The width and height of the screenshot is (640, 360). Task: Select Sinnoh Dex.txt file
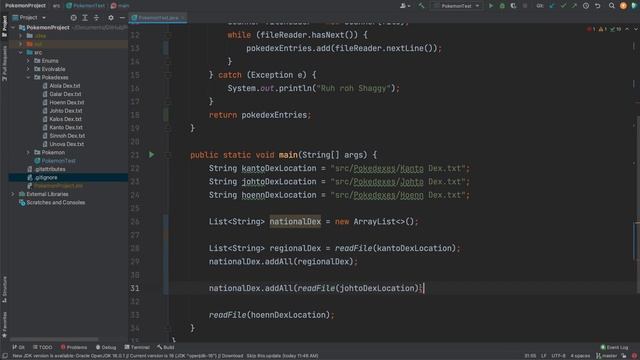click(x=64, y=136)
